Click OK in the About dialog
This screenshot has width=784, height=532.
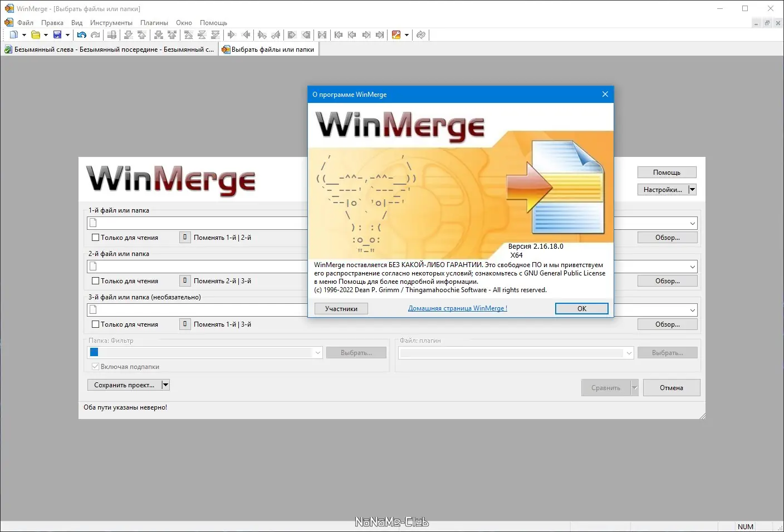(582, 309)
